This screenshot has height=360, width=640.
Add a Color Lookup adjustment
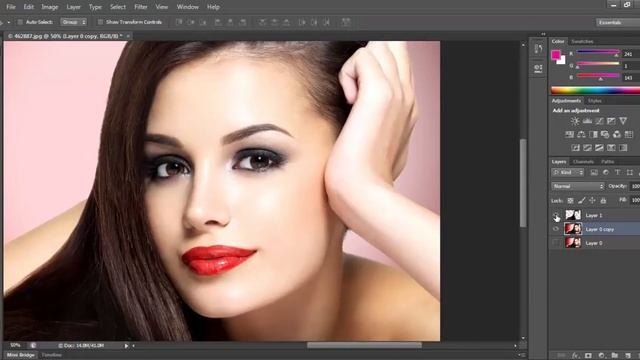coord(629,134)
